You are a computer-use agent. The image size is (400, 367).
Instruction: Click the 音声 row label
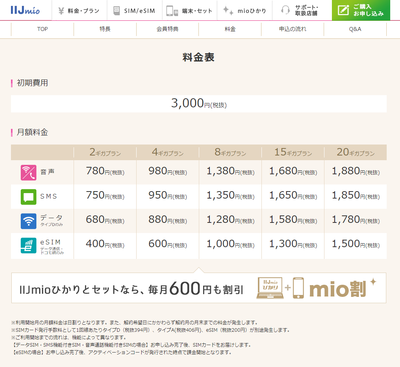(x=47, y=172)
